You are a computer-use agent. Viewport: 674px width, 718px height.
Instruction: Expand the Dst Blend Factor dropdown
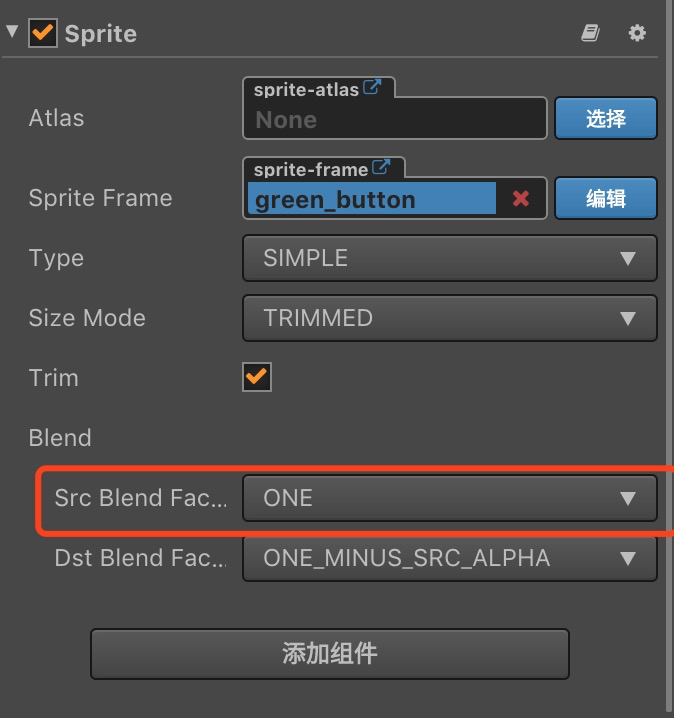pyautogui.click(x=449, y=558)
